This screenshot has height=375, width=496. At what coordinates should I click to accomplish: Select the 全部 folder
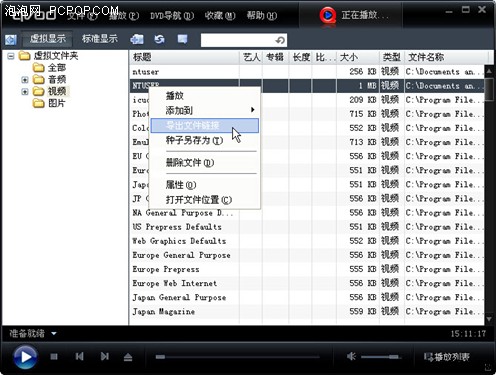pyautogui.click(x=50, y=68)
